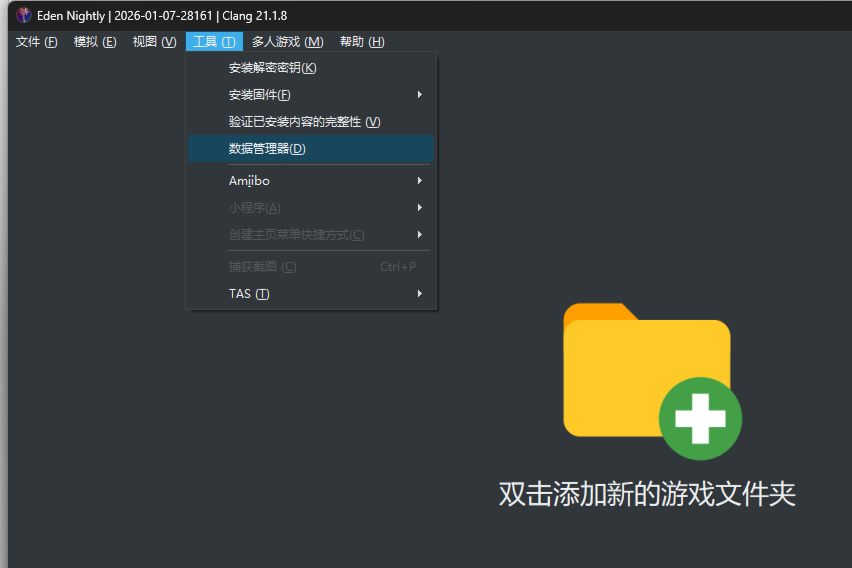Image resolution: width=852 pixels, height=568 pixels.
Task: Open the 模拟 (E) menu
Action: pos(95,41)
